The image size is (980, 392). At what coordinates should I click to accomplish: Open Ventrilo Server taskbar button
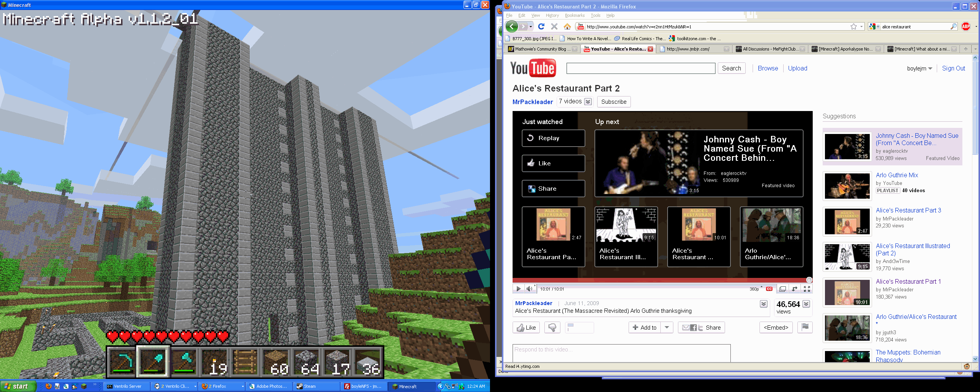(x=127, y=386)
